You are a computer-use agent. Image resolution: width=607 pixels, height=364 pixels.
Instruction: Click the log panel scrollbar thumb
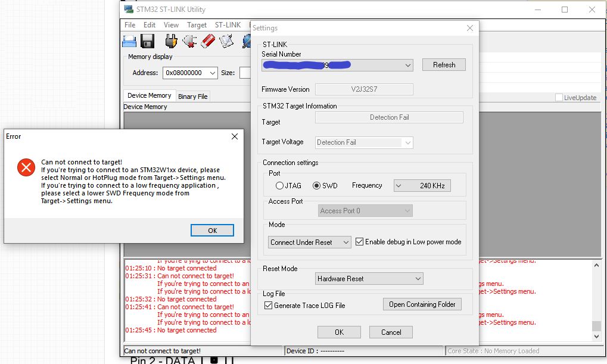tap(596, 326)
